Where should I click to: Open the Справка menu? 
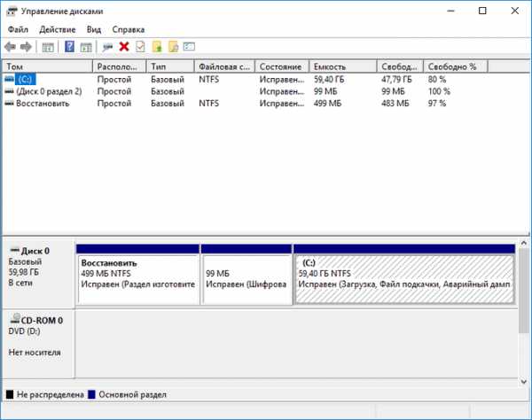pyautogui.click(x=129, y=29)
